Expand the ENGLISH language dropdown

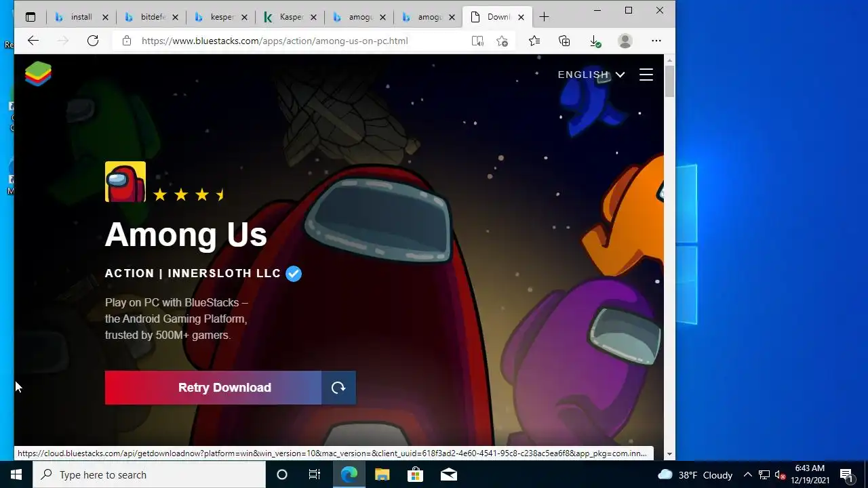pyautogui.click(x=591, y=75)
